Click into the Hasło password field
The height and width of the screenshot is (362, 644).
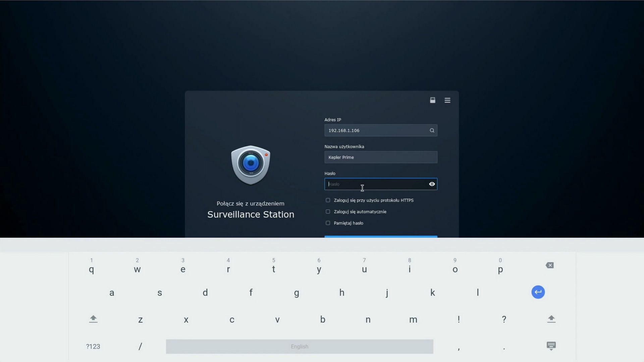click(x=381, y=184)
